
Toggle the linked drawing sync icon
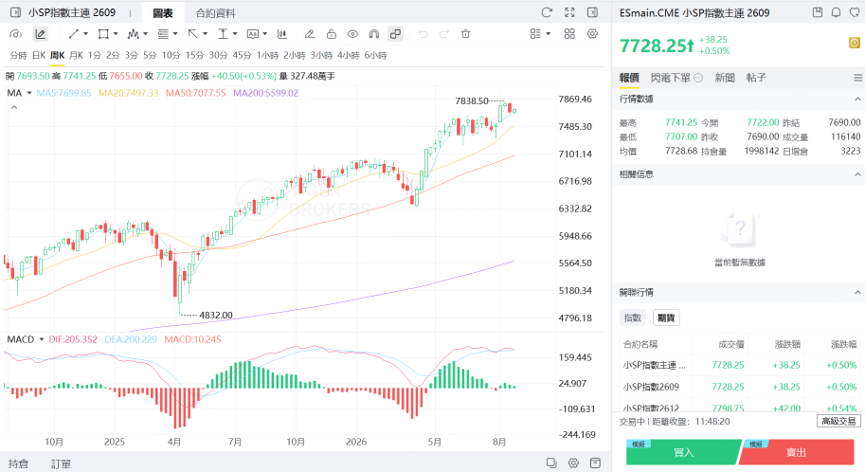(396, 34)
